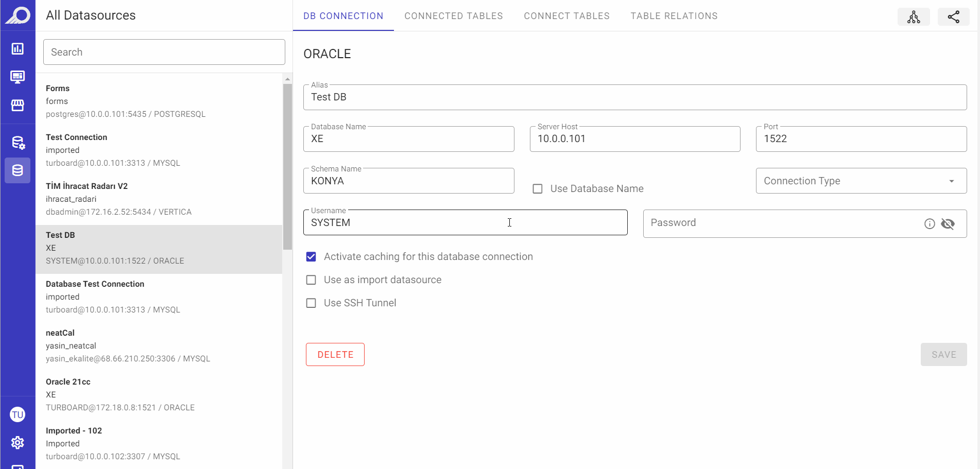
Task: Click the Username field SYSTEM
Action: [x=466, y=222]
